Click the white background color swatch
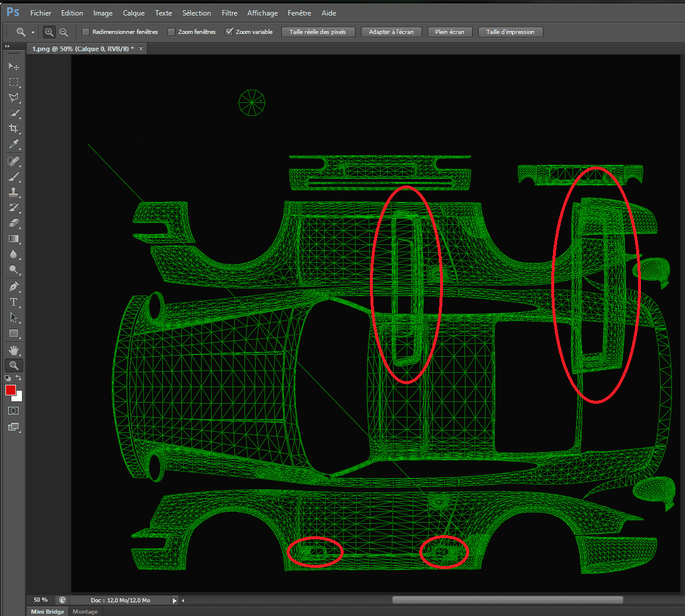Image resolution: width=685 pixels, height=616 pixels. [18, 397]
